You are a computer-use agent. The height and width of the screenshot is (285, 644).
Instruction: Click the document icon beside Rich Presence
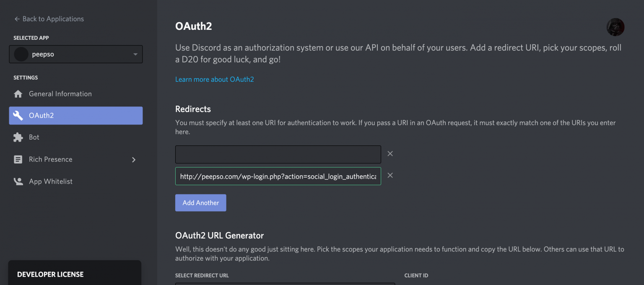18,159
